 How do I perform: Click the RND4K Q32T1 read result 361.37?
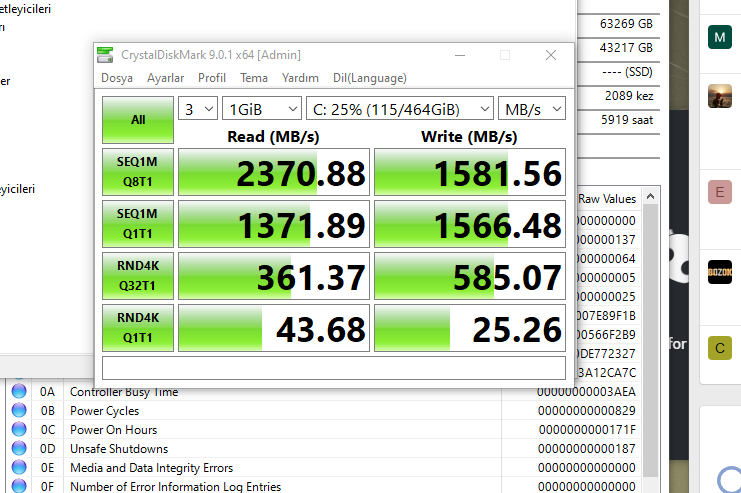(274, 276)
